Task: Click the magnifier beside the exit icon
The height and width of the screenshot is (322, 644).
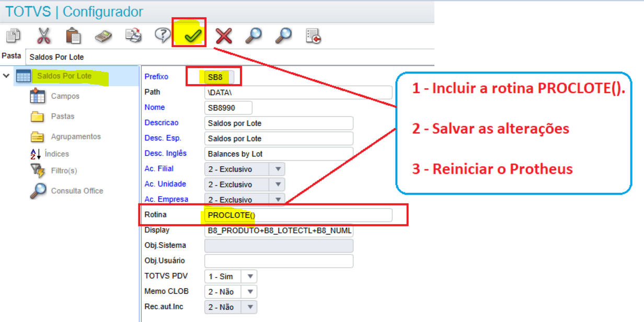Action: [284, 36]
